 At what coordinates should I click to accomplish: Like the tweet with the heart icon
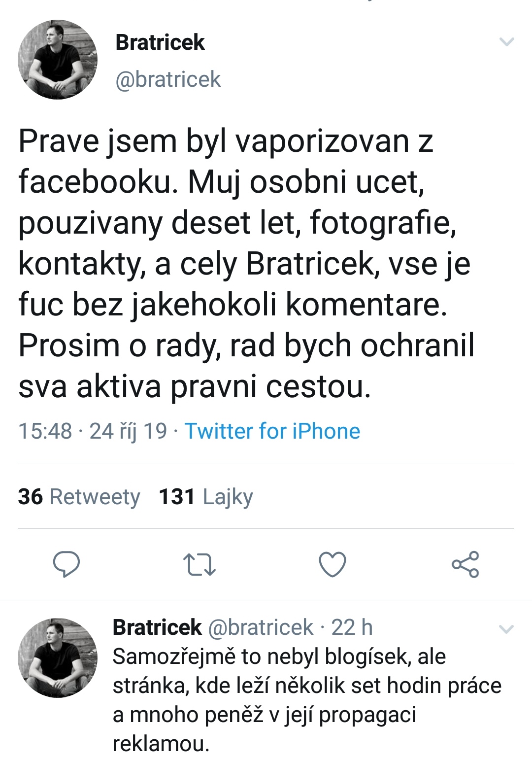click(332, 564)
